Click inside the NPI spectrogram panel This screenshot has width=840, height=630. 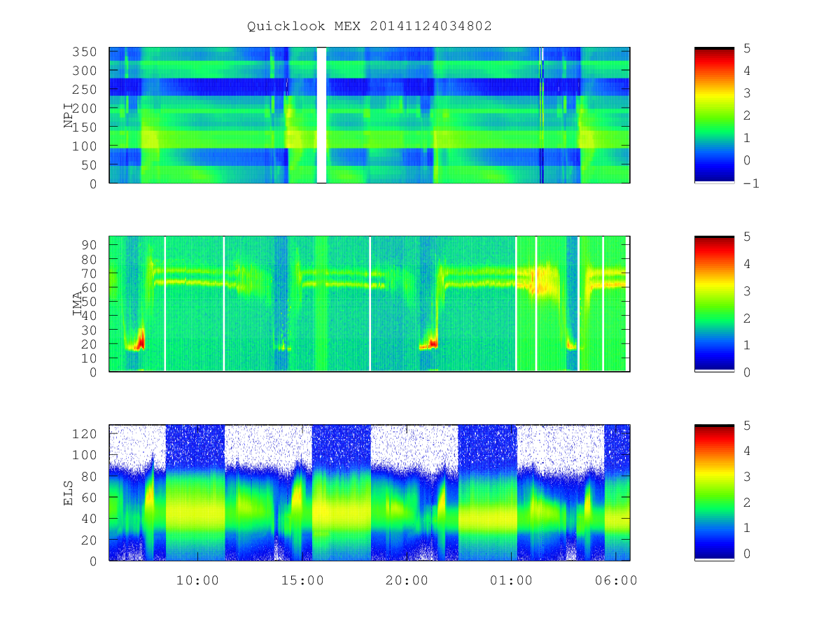[370, 115]
